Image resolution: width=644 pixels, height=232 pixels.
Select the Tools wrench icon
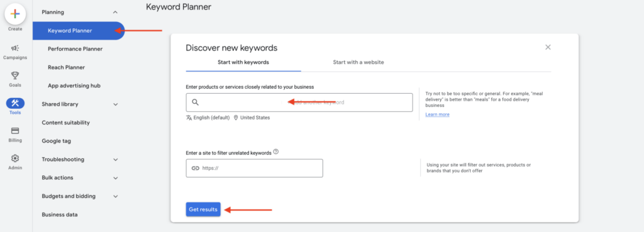coord(15,103)
